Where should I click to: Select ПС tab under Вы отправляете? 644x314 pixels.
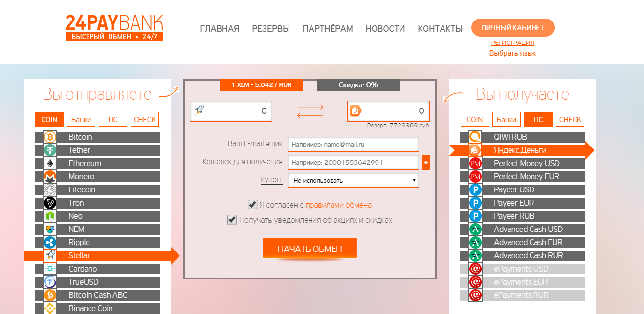(x=113, y=119)
